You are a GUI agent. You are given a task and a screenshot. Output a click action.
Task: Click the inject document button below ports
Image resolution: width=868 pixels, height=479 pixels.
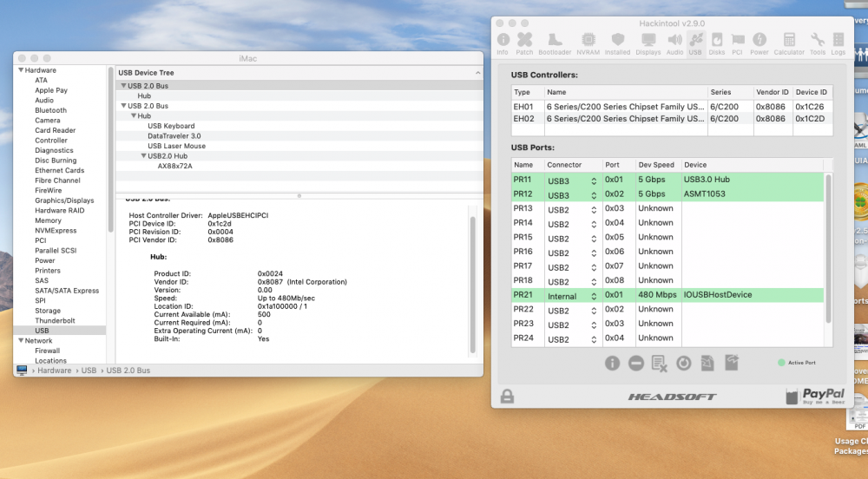coord(707,363)
